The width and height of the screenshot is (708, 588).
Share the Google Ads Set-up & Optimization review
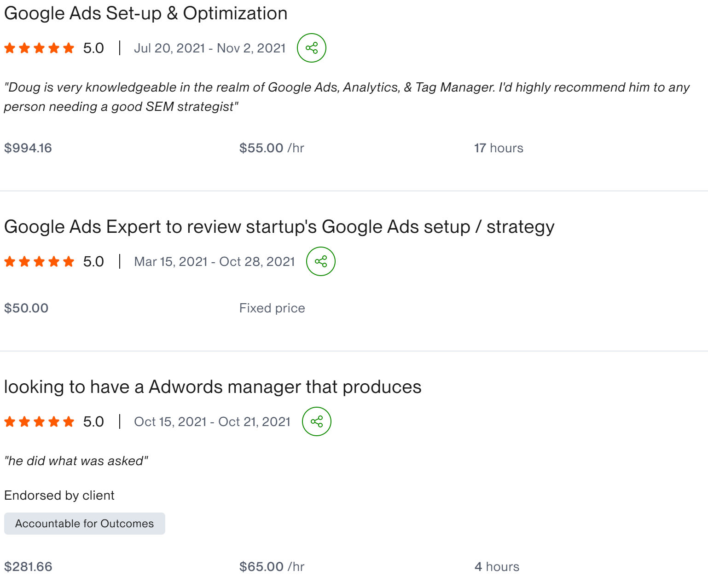(x=312, y=48)
